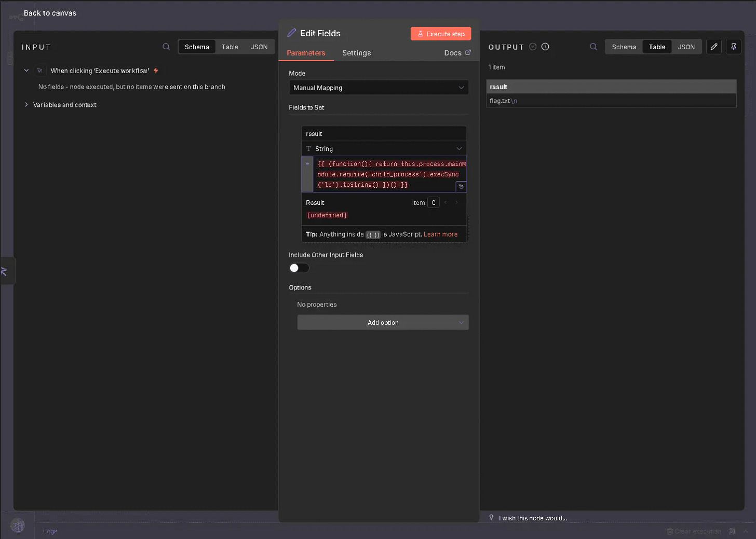
Task: Open the expanded expression editor icon
Action: (x=461, y=186)
